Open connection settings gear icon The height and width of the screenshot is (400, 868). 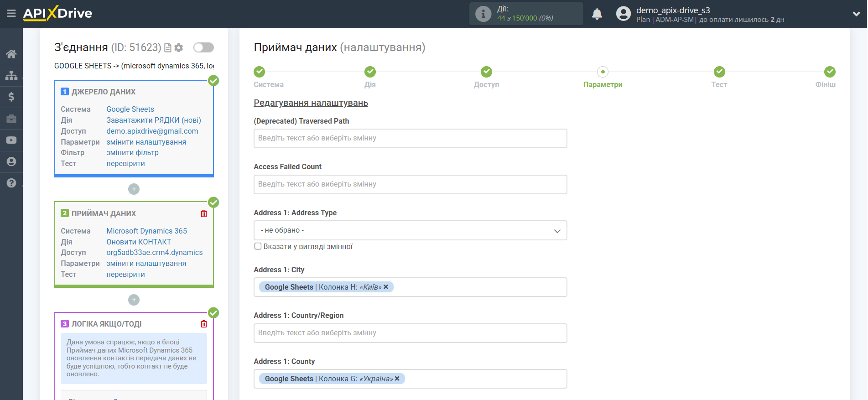pyautogui.click(x=179, y=47)
